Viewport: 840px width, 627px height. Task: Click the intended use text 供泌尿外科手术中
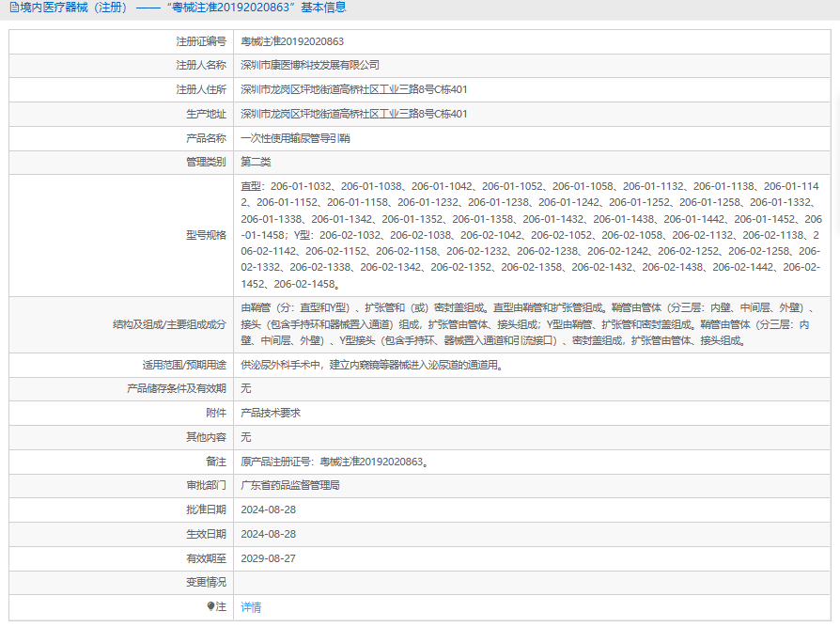click(x=372, y=365)
